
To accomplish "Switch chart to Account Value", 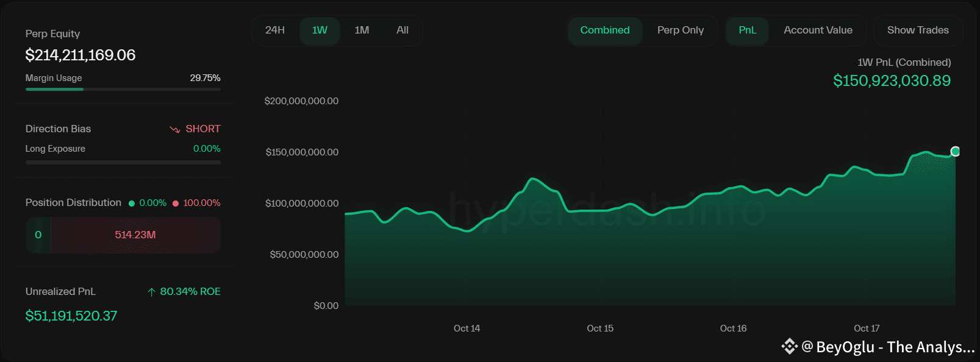I will click(x=818, y=30).
